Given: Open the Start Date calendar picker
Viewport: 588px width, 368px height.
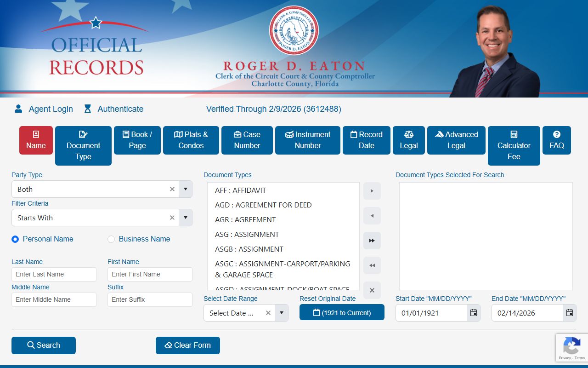Looking at the screenshot, I should (x=474, y=313).
